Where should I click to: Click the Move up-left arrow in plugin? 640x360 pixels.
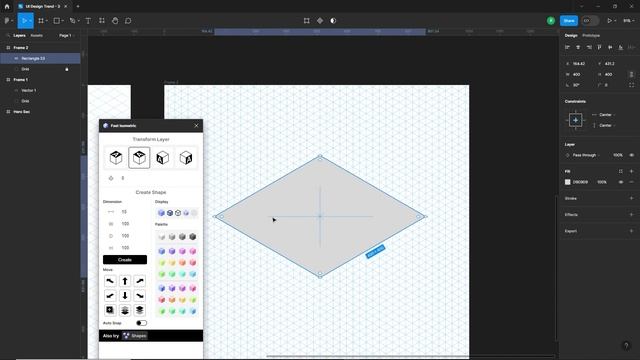click(110, 281)
